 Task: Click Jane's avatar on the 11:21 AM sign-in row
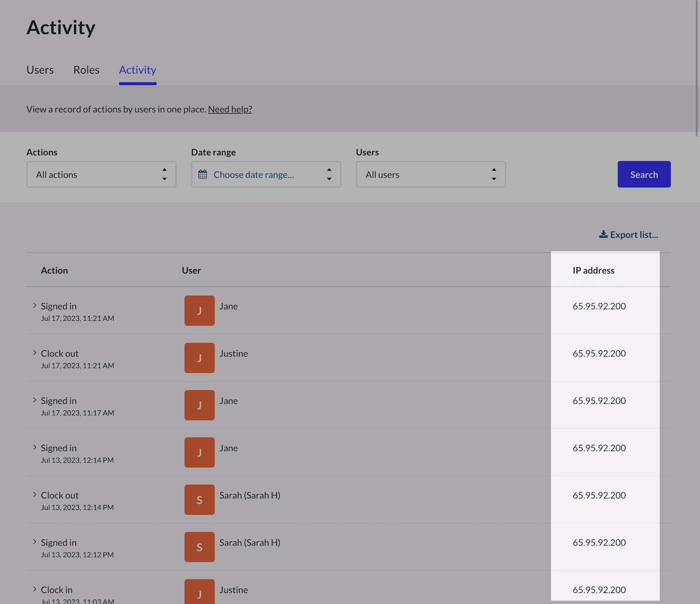point(199,311)
